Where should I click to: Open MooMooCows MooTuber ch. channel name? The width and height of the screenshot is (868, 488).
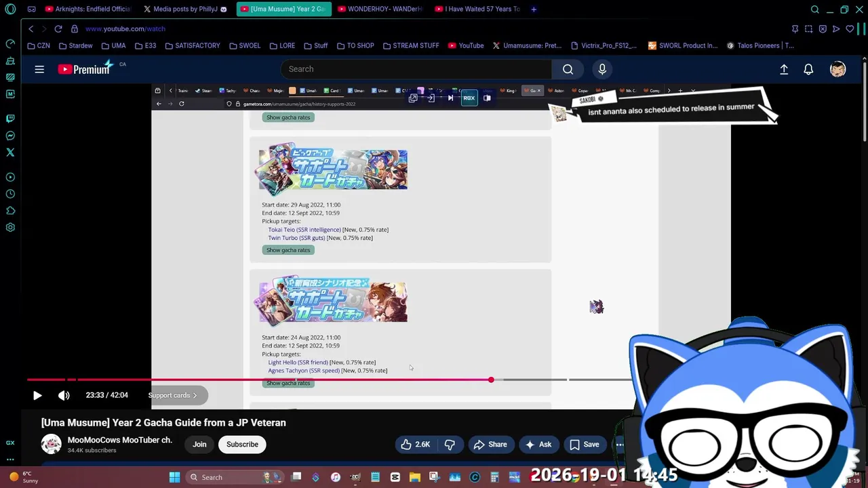(x=120, y=440)
